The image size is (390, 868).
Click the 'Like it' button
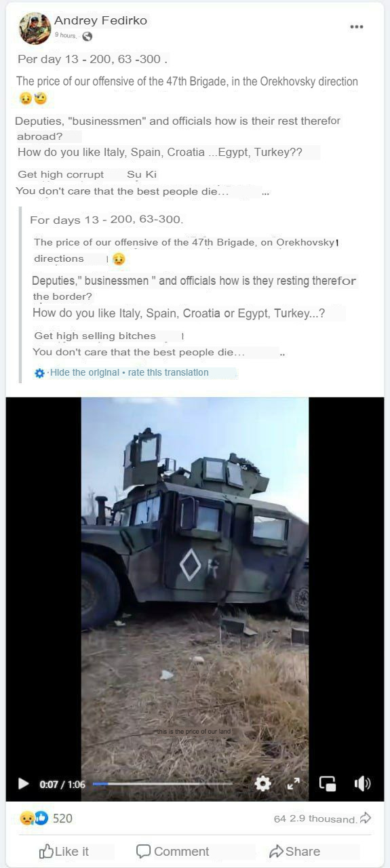click(x=64, y=851)
